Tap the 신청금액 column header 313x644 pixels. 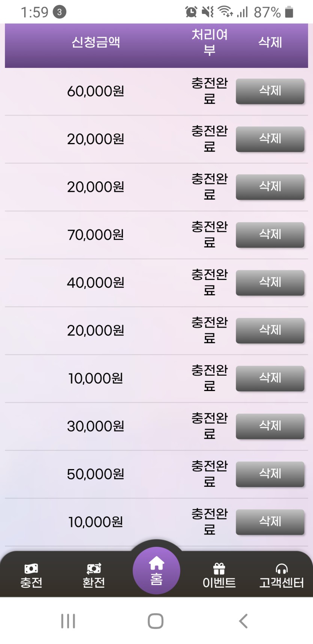[96, 42]
